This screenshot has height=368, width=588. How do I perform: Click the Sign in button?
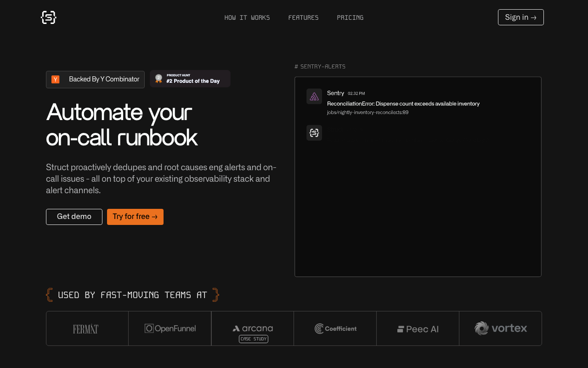click(521, 17)
